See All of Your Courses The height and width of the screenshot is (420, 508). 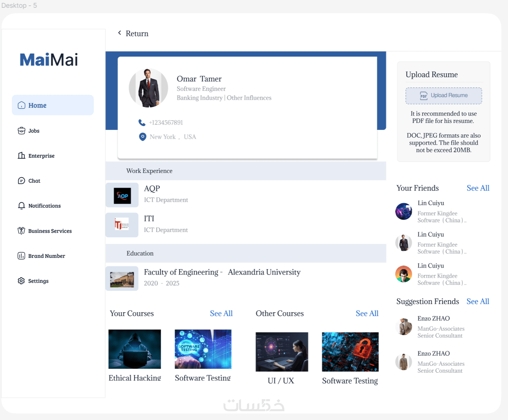[221, 313]
